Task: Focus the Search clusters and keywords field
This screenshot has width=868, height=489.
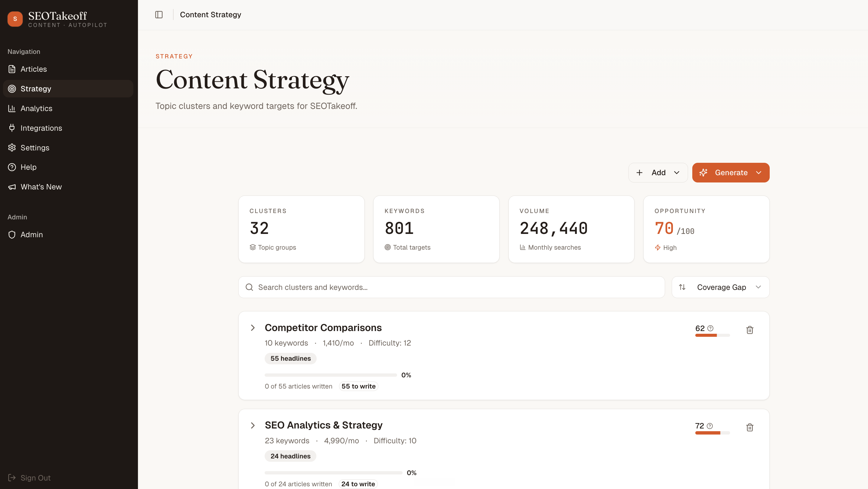Action: tap(452, 287)
